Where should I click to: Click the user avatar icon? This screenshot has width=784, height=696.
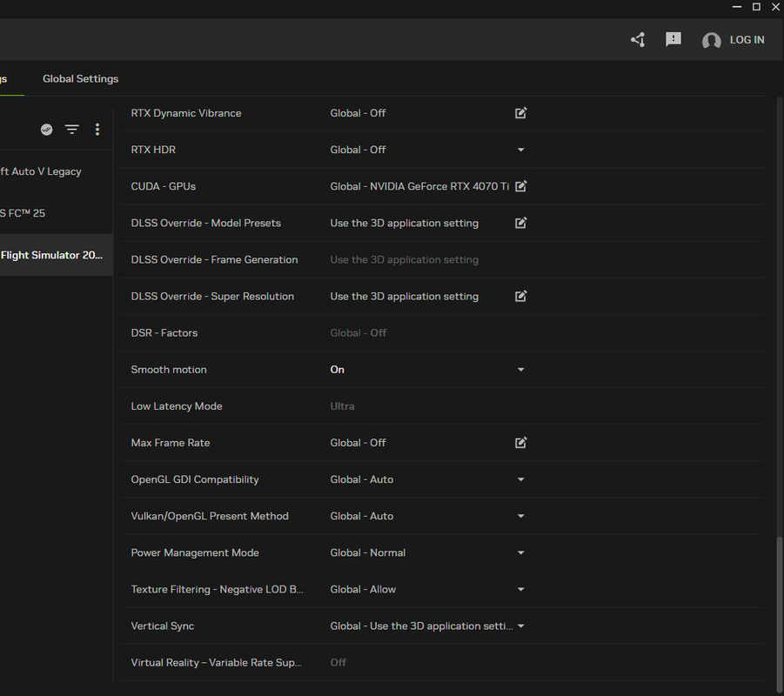click(x=711, y=40)
